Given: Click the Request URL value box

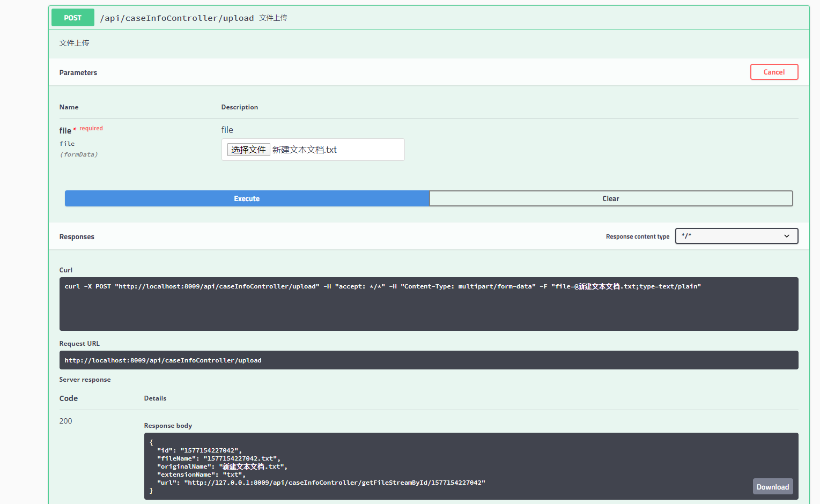Looking at the screenshot, I should pos(429,360).
